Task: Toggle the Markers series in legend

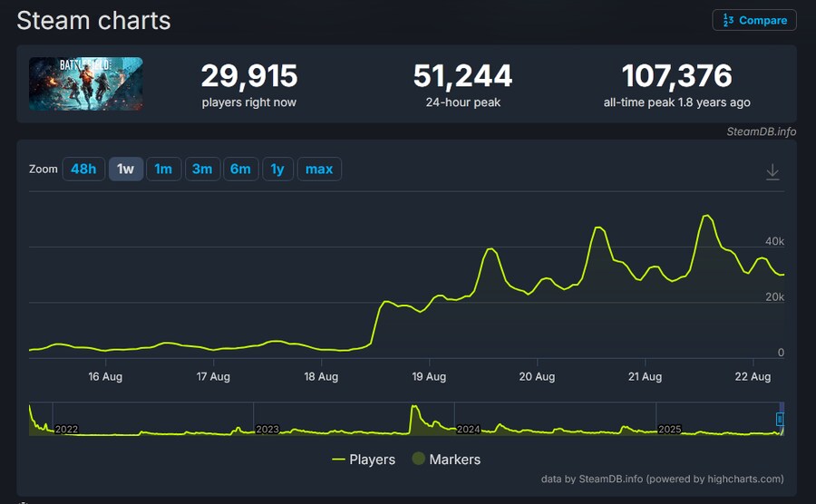Action: 446,460
